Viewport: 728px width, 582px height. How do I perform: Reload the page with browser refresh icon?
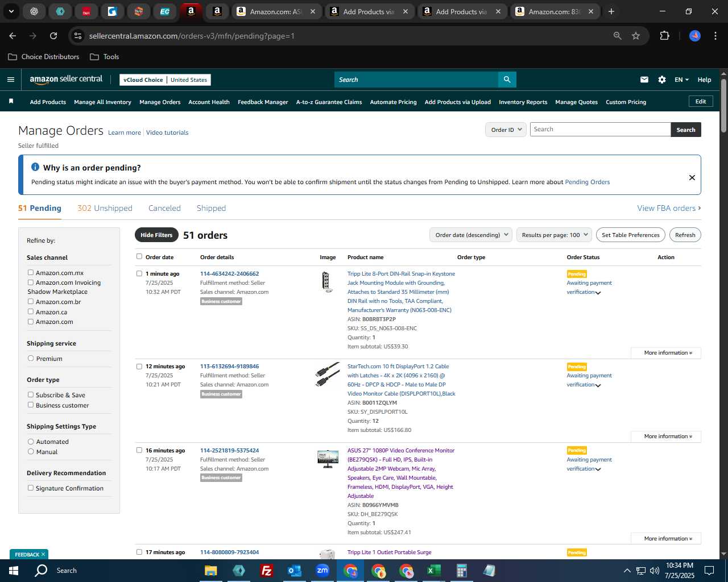(x=53, y=36)
